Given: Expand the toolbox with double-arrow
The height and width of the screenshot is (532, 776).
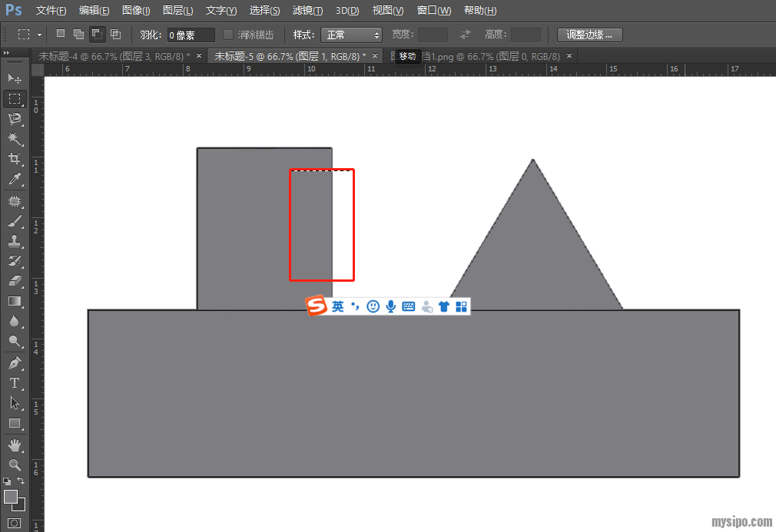Looking at the screenshot, I should (x=6, y=53).
